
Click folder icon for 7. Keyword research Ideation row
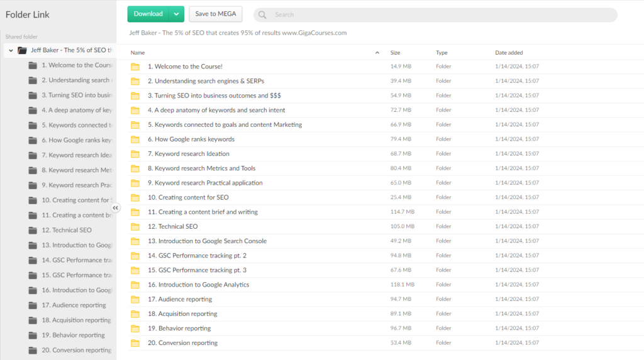pos(135,154)
